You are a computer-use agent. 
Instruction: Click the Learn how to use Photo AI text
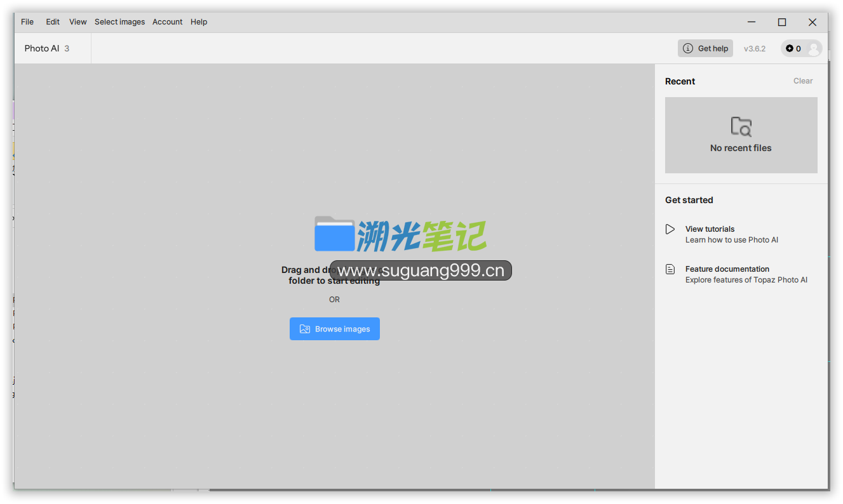732,240
